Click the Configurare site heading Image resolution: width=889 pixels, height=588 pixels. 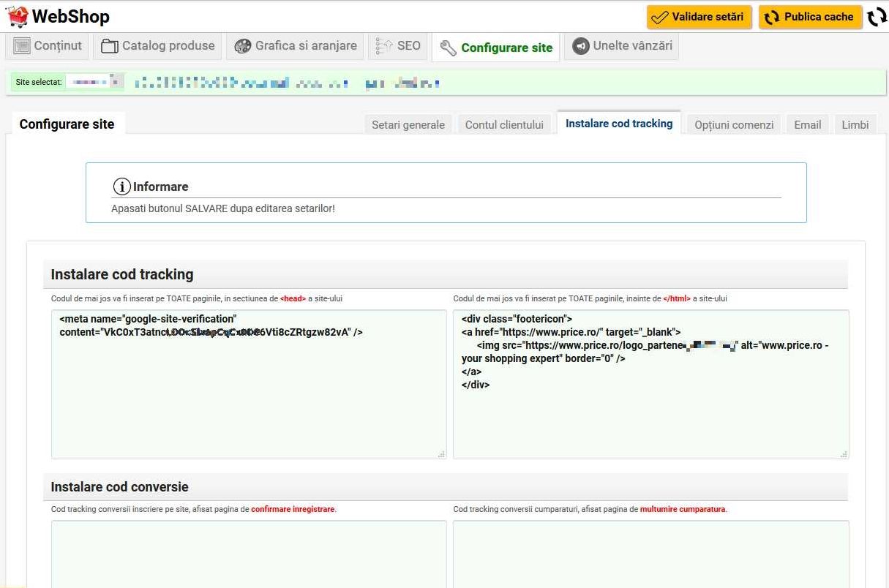tap(67, 124)
